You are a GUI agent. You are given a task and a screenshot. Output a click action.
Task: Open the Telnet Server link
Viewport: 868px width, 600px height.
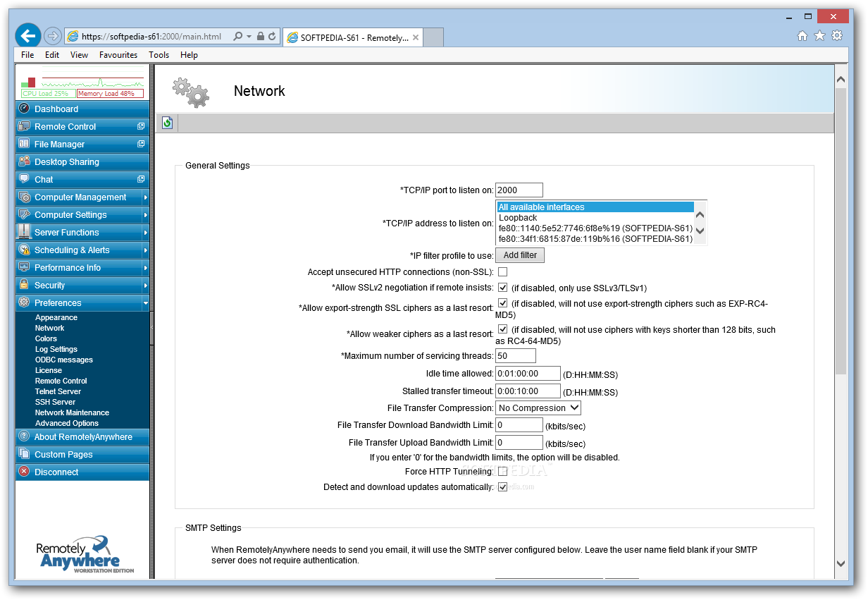(x=58, y=391)
